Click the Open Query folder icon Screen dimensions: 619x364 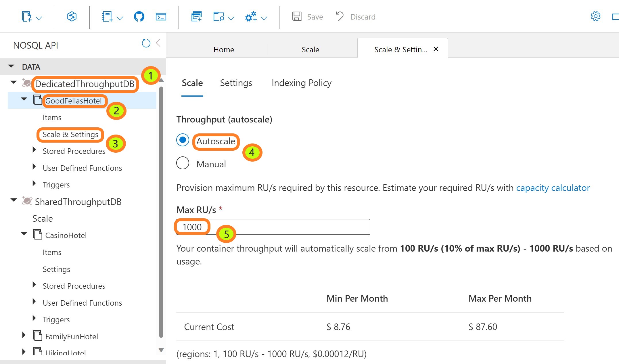pos(219,17)
